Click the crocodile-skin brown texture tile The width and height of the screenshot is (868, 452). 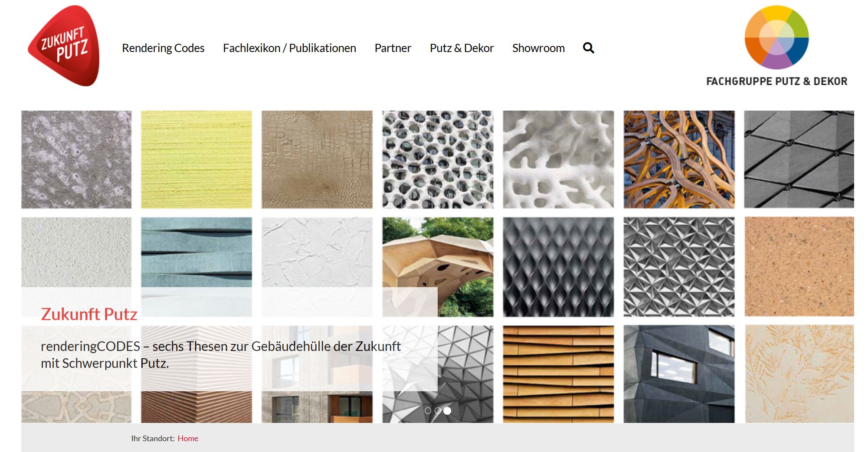pos(317,159)
